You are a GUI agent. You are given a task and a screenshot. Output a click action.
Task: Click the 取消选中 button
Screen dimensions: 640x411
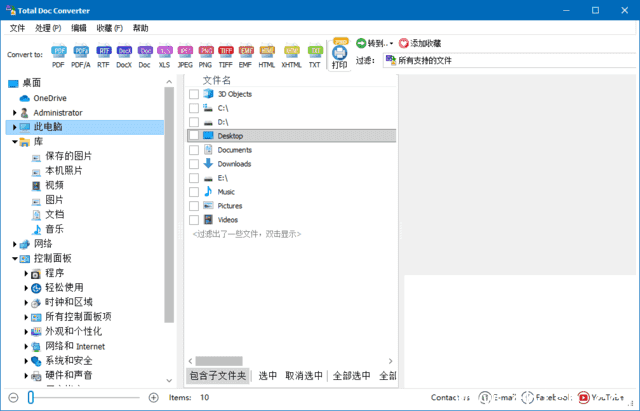coord(304,375)
